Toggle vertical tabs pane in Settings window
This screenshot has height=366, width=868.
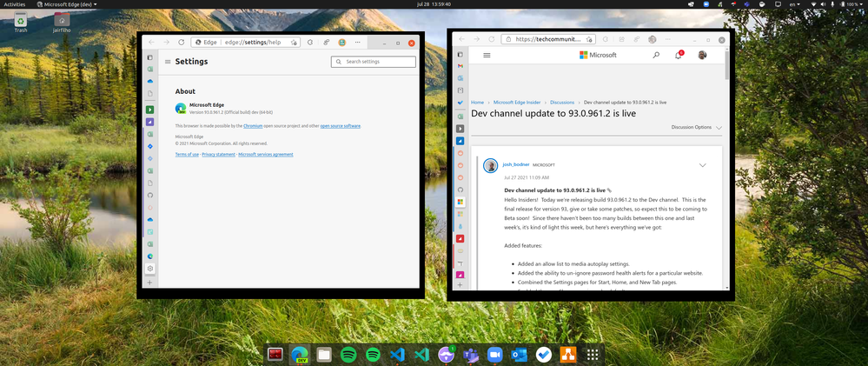(x=150, y=57)
